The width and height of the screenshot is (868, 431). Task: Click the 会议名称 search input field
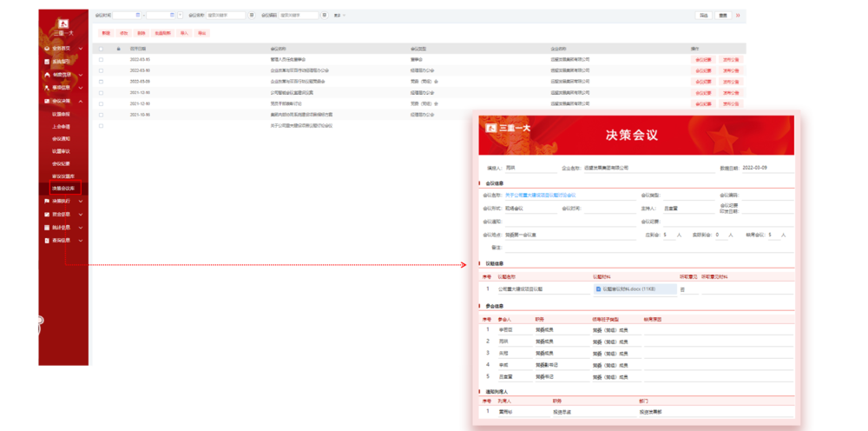(x=226, y=15)
